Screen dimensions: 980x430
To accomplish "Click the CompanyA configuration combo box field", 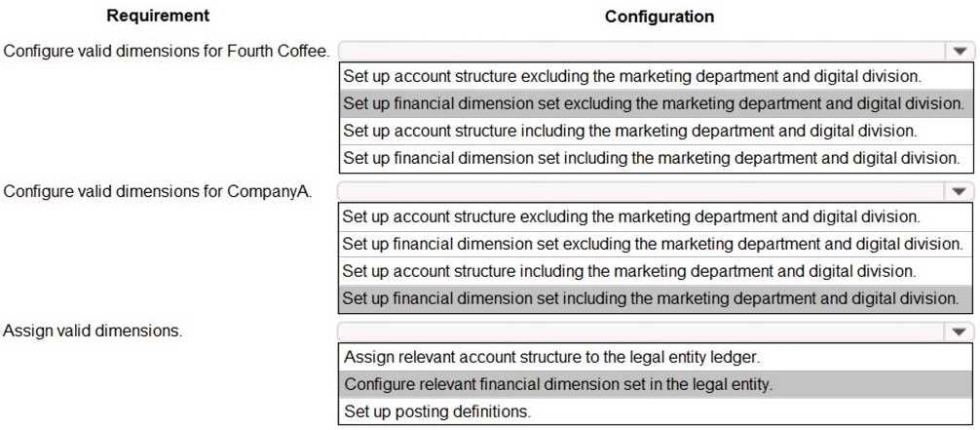I will coord(656,191).
